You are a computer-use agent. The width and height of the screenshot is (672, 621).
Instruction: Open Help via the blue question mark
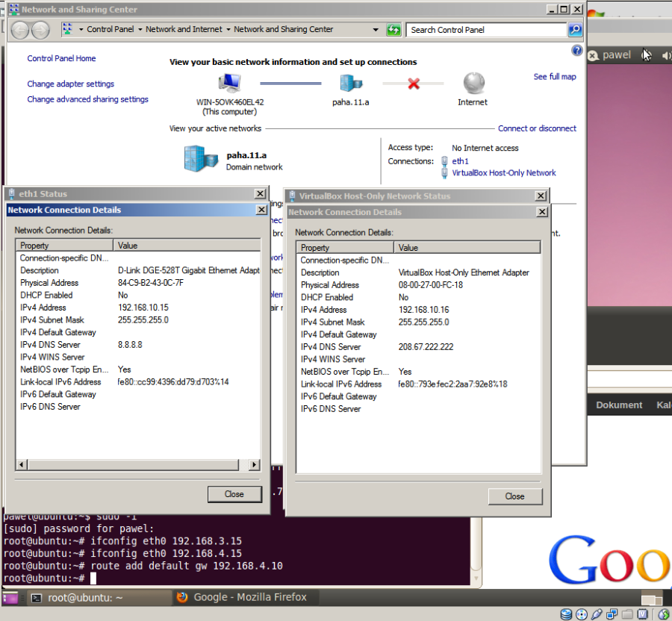click(x=576, y=51)
